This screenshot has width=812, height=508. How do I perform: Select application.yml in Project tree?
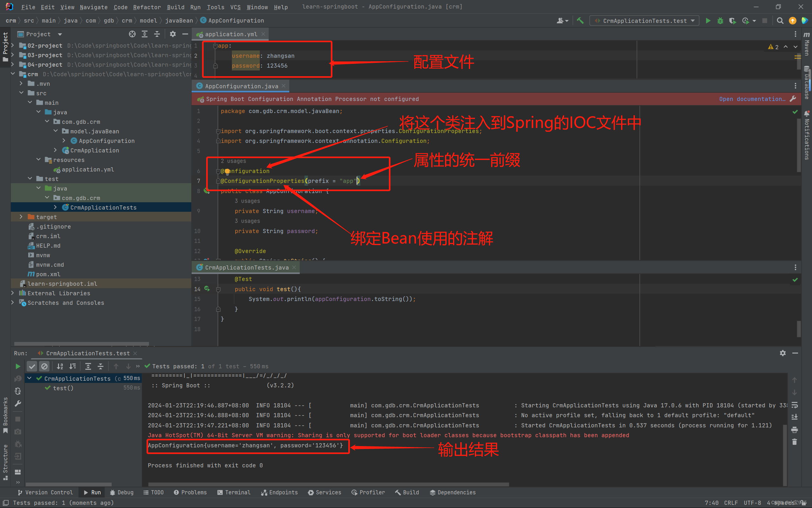(88, 169)
